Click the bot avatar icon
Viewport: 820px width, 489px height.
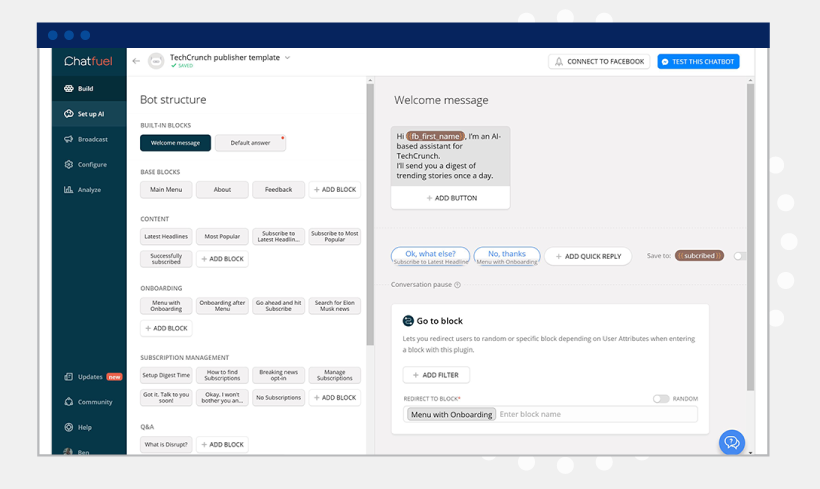click(x=156, y=61)
